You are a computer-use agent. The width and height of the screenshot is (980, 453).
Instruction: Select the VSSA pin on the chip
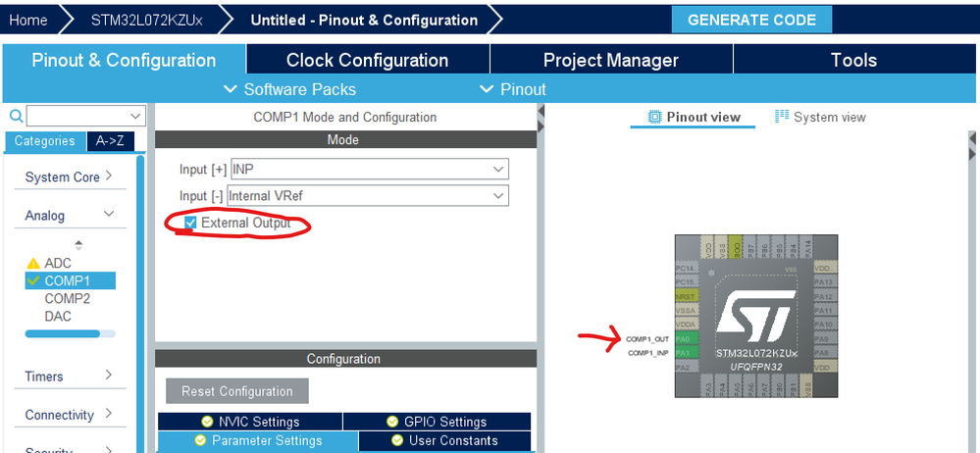[687, 311]
